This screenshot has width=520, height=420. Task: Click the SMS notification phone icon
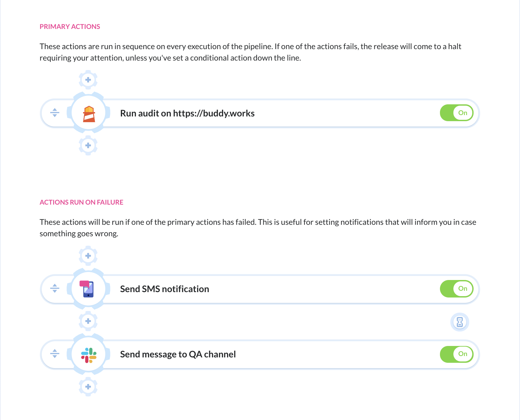tap(87, 289)
